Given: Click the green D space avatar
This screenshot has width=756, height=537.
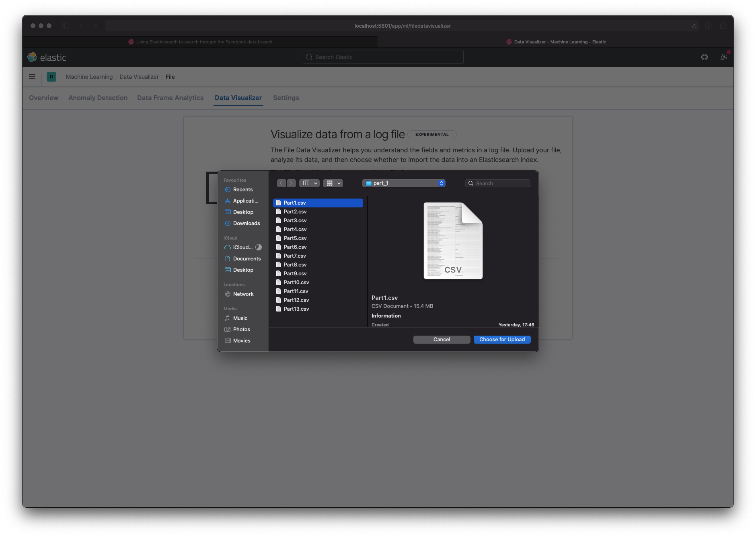Looking at the screenshot, I should [51, 77].
